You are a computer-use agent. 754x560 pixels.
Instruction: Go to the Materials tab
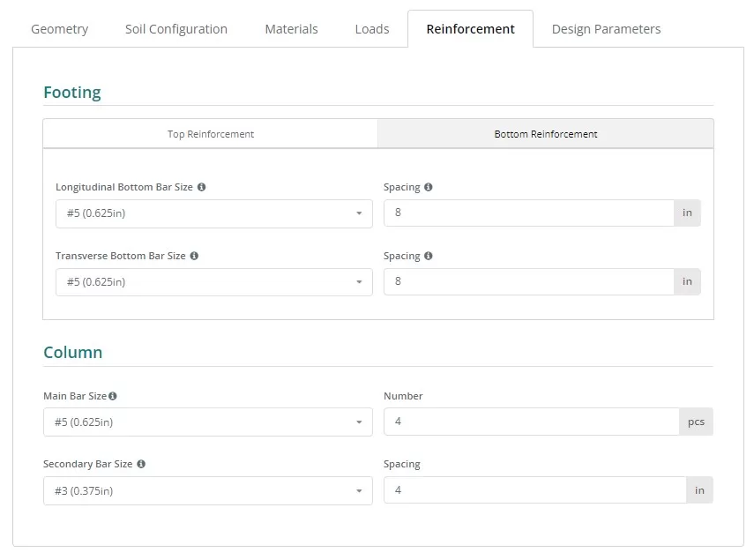click(291, 29)
